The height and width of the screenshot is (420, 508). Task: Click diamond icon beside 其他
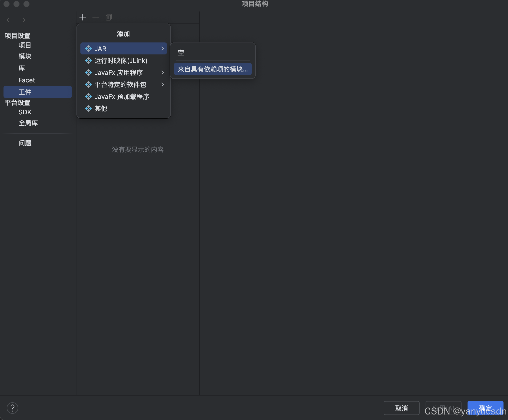coord(88,109)
